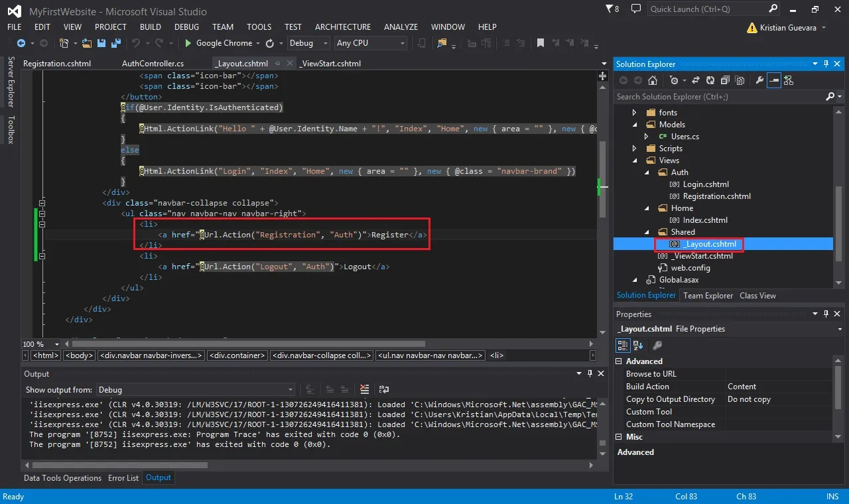Click the Home icon in Solution Explorer

(653, 80)
